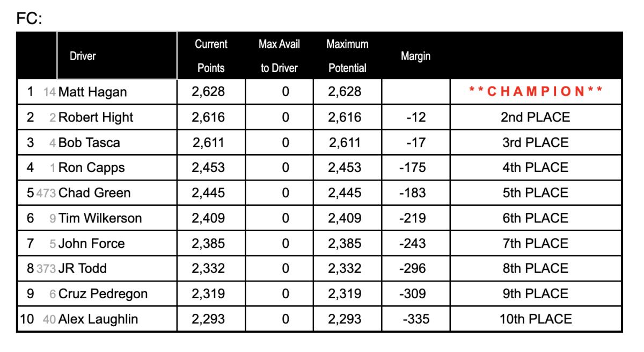This screenshot has width=644, height=352.
Task: Select the Ron Capps driver cell
Action: 91,168
